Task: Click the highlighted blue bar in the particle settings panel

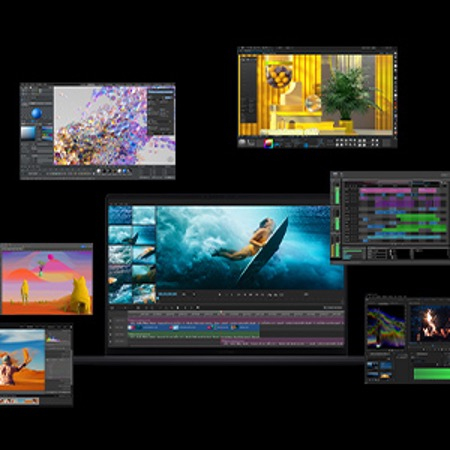Action: 161,92
